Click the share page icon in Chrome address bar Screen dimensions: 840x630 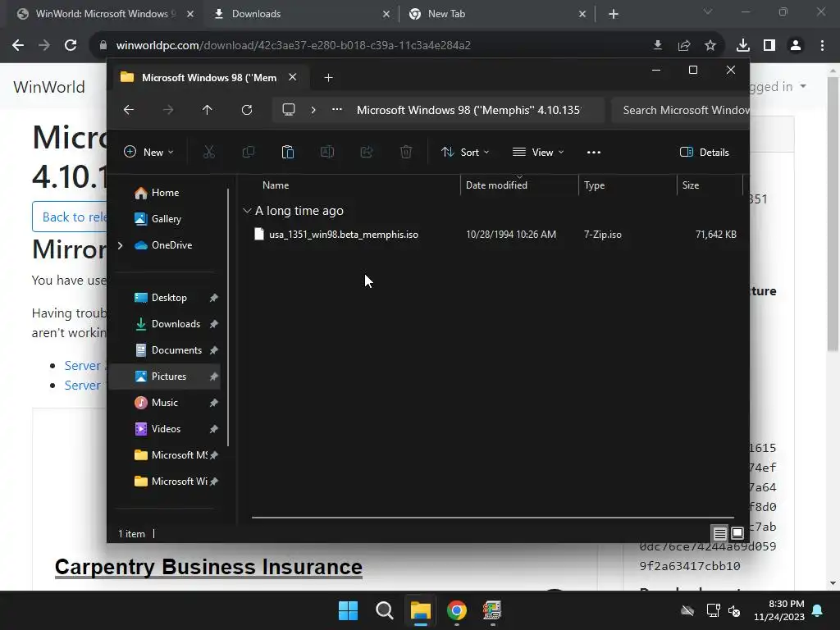[x=684, y=46]
